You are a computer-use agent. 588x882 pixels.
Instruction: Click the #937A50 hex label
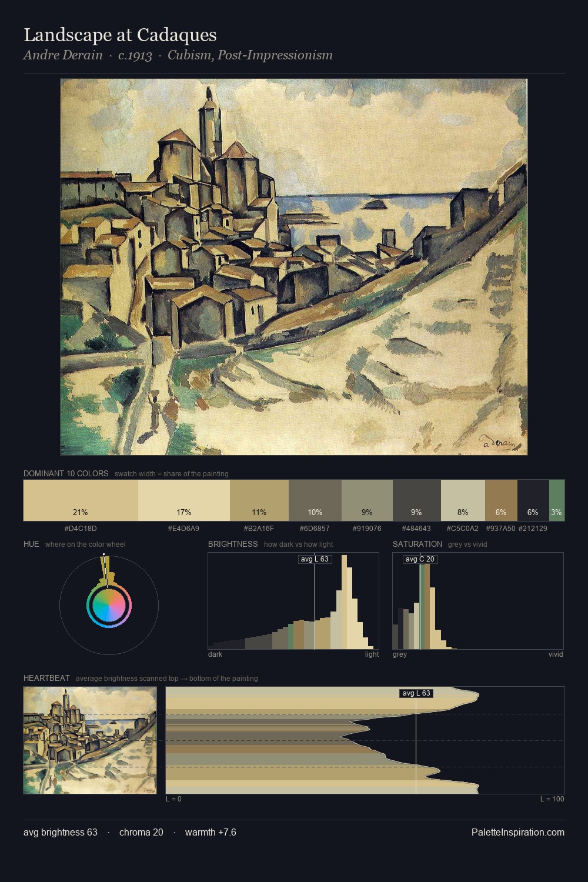500,529
